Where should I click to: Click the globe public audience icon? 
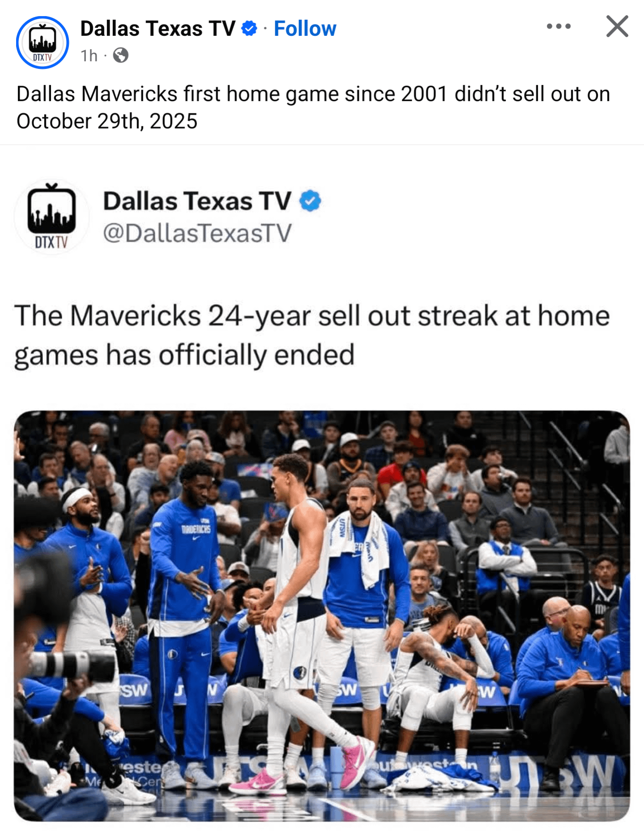(120, 56)
